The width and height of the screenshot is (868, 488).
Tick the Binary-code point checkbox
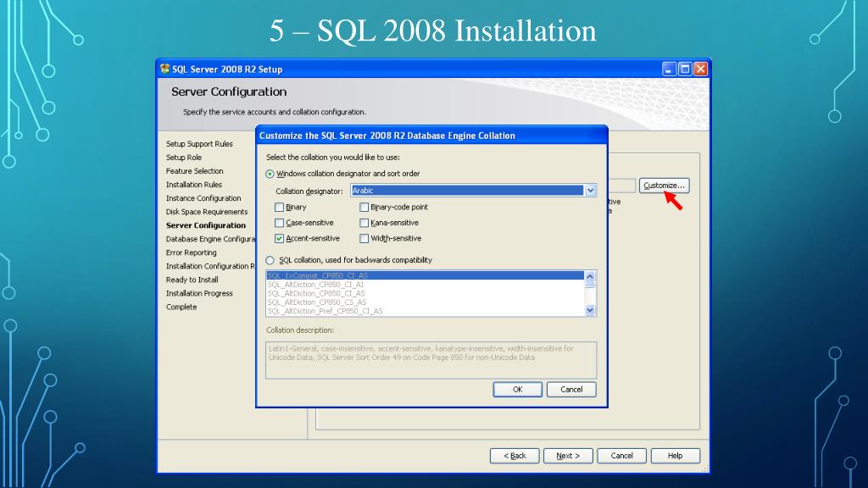(x=364, y=207)
